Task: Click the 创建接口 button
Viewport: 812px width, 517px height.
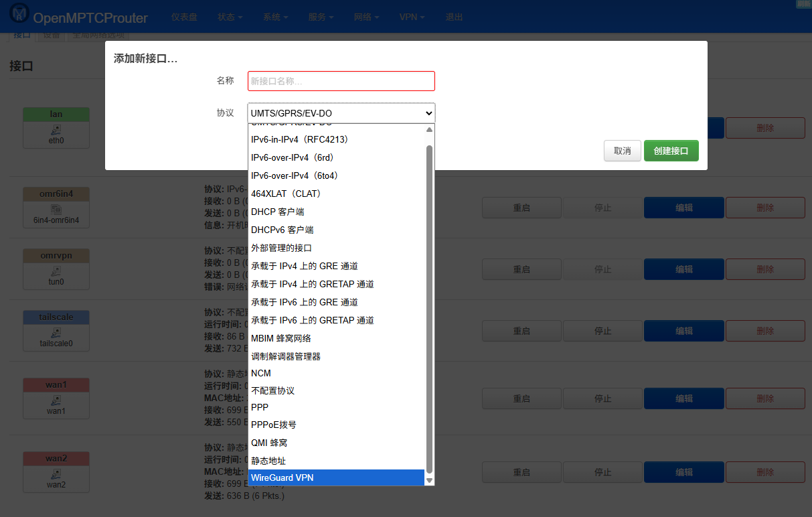Action: 671,151
